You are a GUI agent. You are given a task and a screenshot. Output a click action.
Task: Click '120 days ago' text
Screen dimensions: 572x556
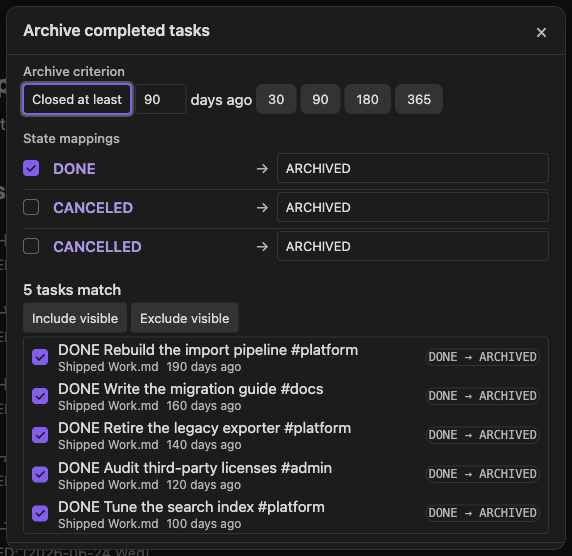pyautogui.click(x=204, y=484)
